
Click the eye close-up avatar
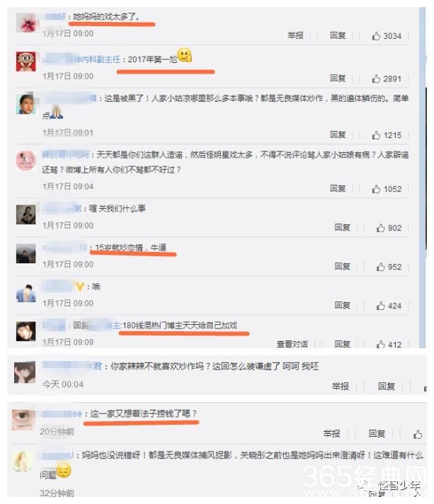pyautogui.click(x=23, y=420)
